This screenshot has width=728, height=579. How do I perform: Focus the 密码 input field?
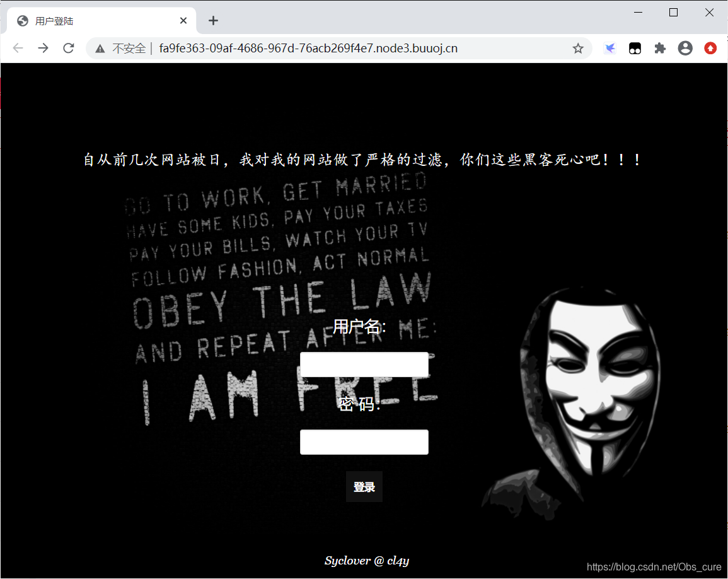pyautogui.click(x=364, y=442)
